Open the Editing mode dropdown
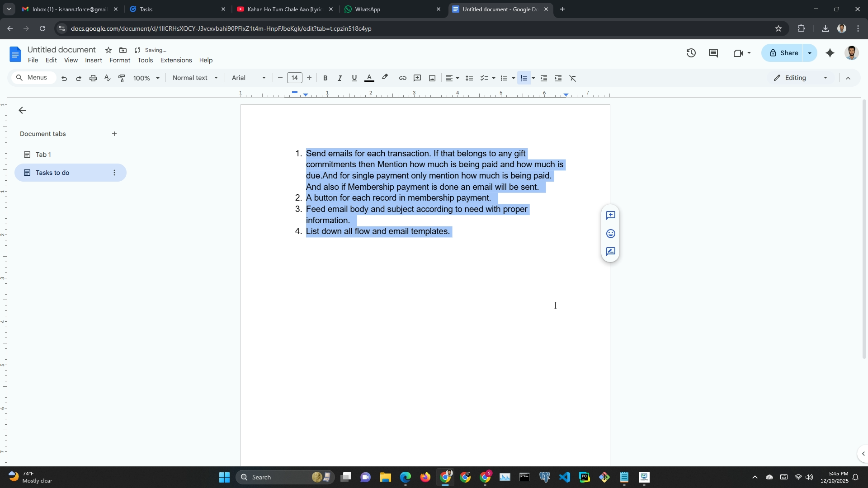The width and height of the screenshot is (868, 488). [x=801, y=78]
